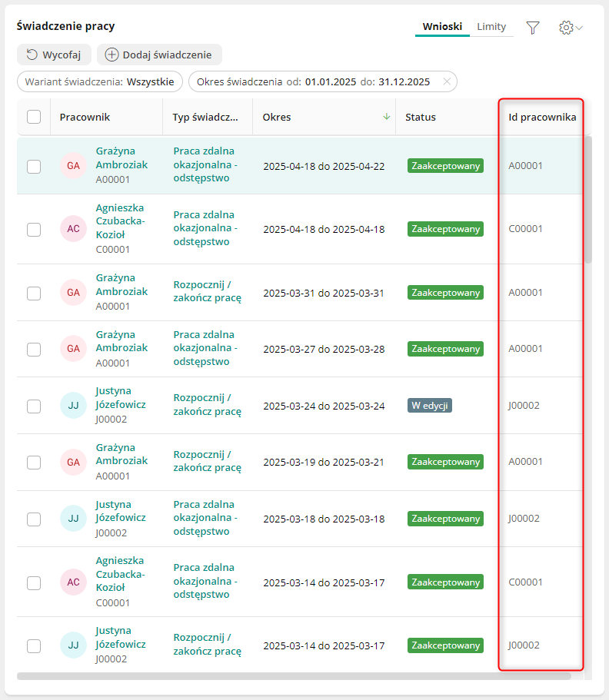Viewport: 609px width, 700px height.
Task: Sort by the Status column header
Action: point(421,117)
